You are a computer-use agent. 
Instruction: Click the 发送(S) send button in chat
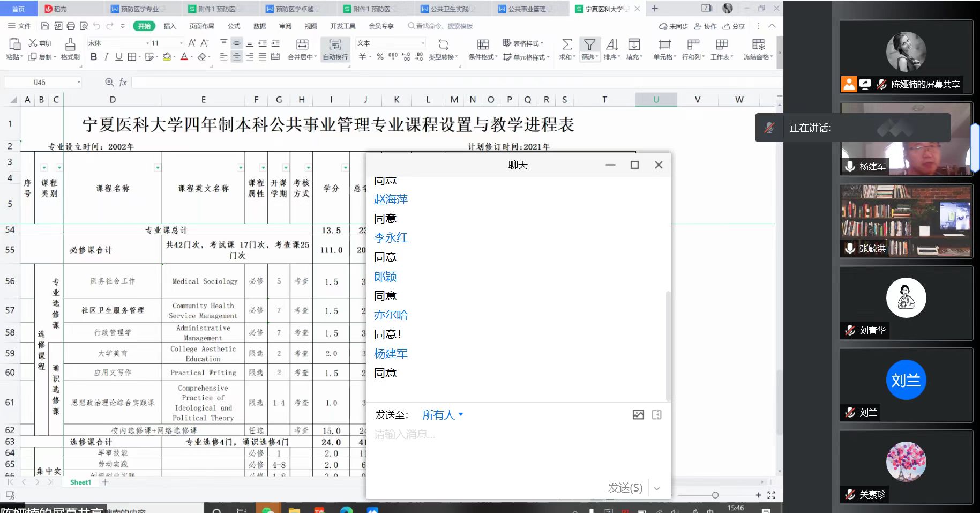[x=625, y=488]
